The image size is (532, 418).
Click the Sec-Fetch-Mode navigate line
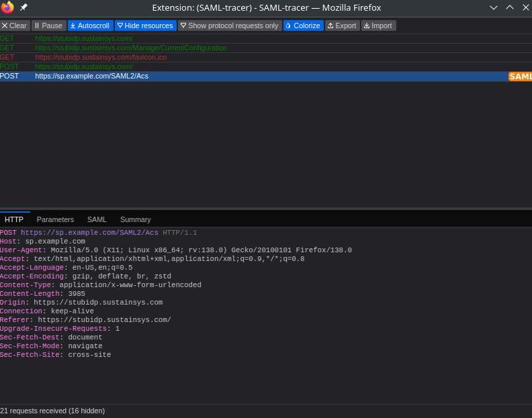pyautogui.click(x=51, y=346)
